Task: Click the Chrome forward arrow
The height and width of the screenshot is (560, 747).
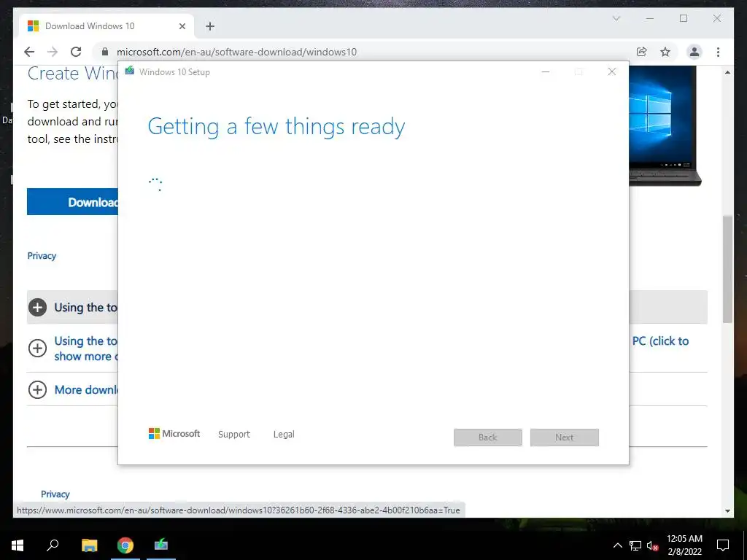Action: pos(53,52)
